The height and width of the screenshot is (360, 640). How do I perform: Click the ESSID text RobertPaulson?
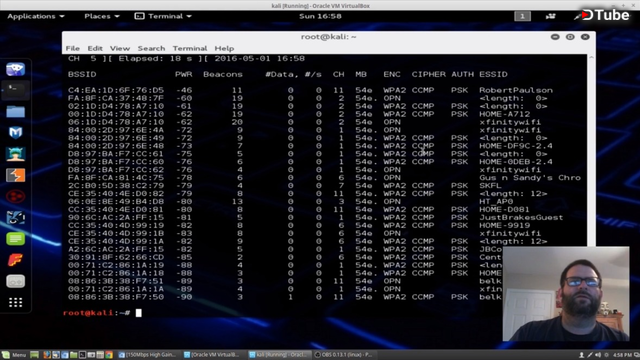516,90
